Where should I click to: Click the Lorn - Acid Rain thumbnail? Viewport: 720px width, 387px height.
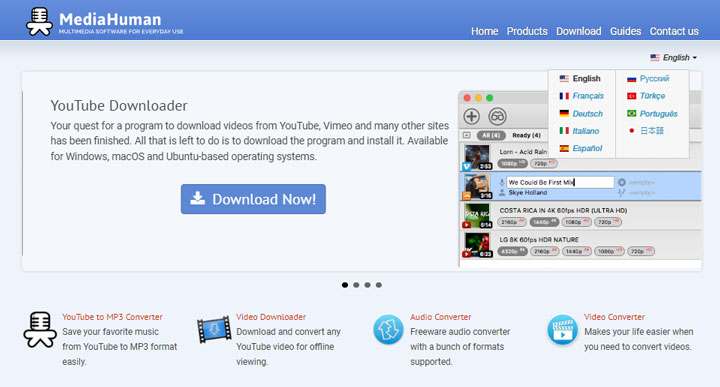(477, 157)
